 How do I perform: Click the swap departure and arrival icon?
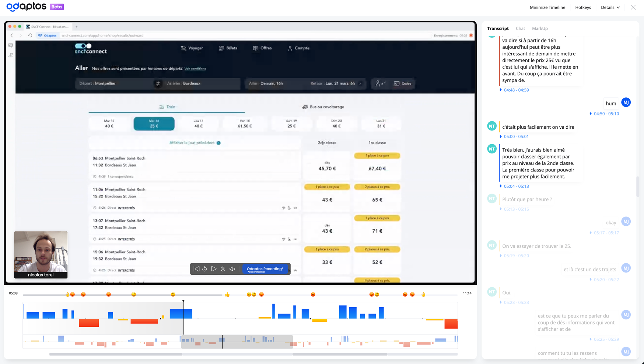coord(158,84)
